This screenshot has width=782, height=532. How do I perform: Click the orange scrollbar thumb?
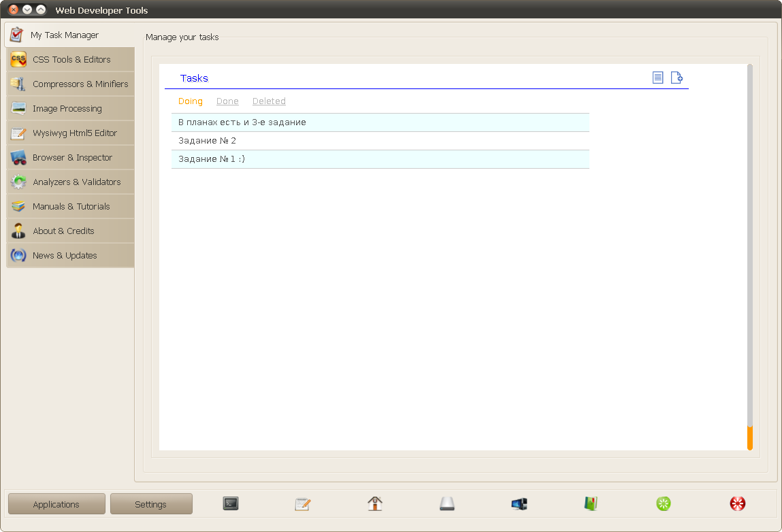pos(749,437)
